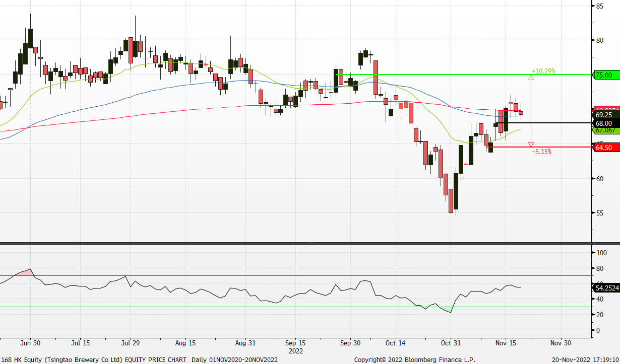Viewport: 620px width, 364px height.
Task: Click the Sep 30 date label
Action: click(350, 343)
